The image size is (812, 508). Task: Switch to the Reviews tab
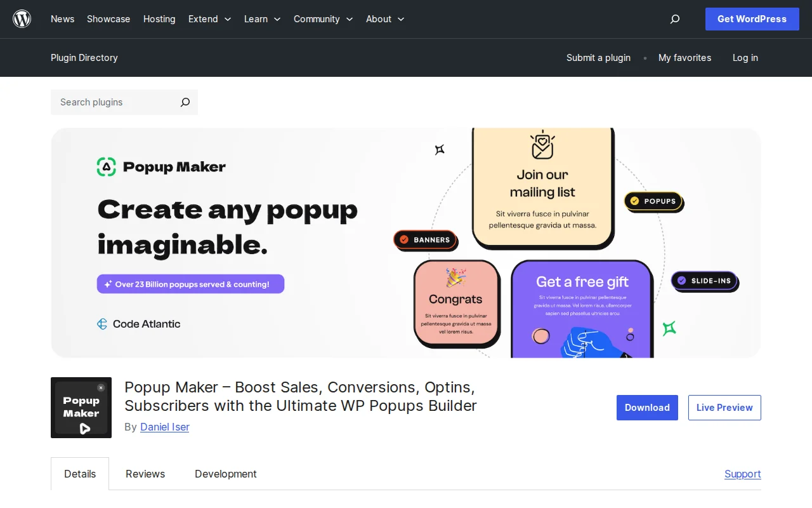145,474
